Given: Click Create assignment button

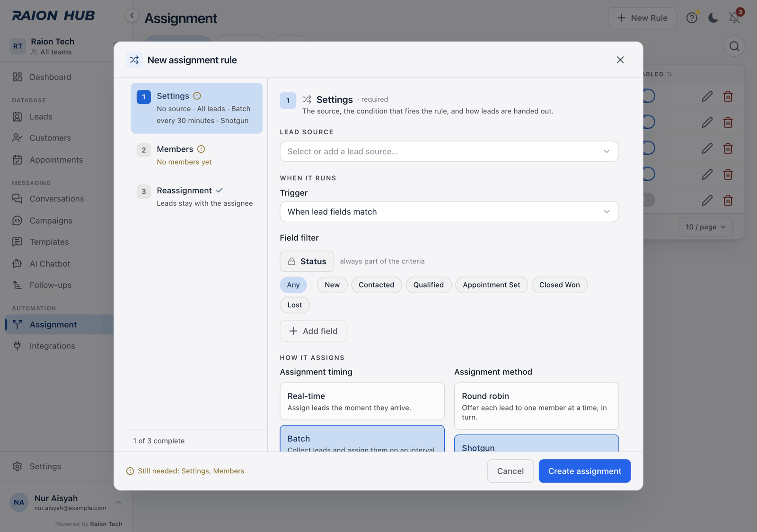Looking at the screenshot, I should coord(585,471).
